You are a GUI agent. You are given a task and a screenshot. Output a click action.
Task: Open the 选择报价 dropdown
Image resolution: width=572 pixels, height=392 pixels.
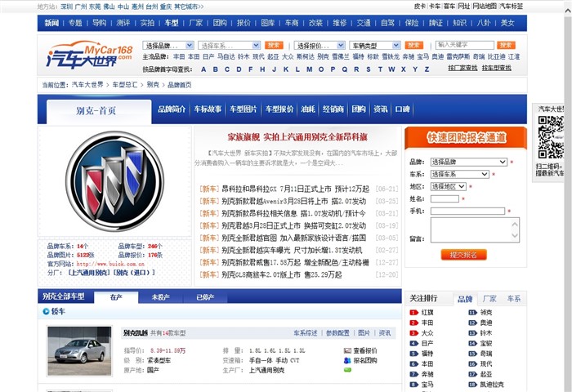point(320,45)
